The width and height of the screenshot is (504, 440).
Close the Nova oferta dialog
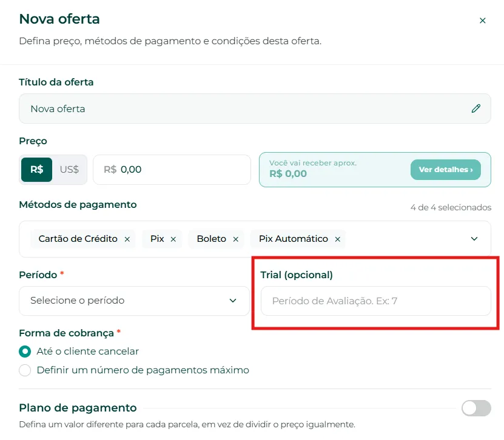(482, 21)
